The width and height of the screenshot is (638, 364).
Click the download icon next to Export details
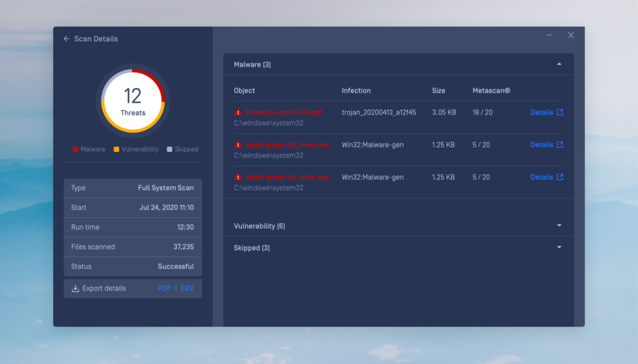[75, 289]
